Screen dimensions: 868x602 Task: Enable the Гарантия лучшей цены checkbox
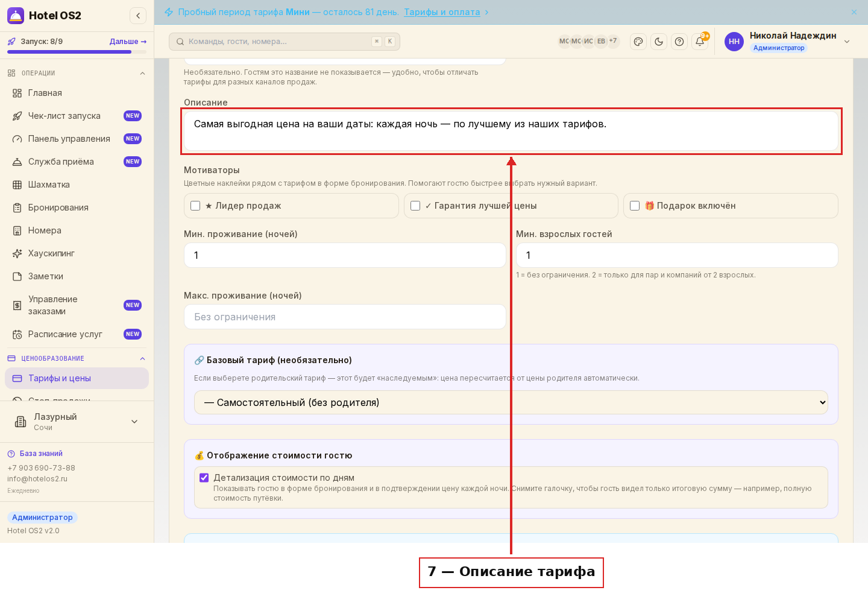click(x=415, y=206)
